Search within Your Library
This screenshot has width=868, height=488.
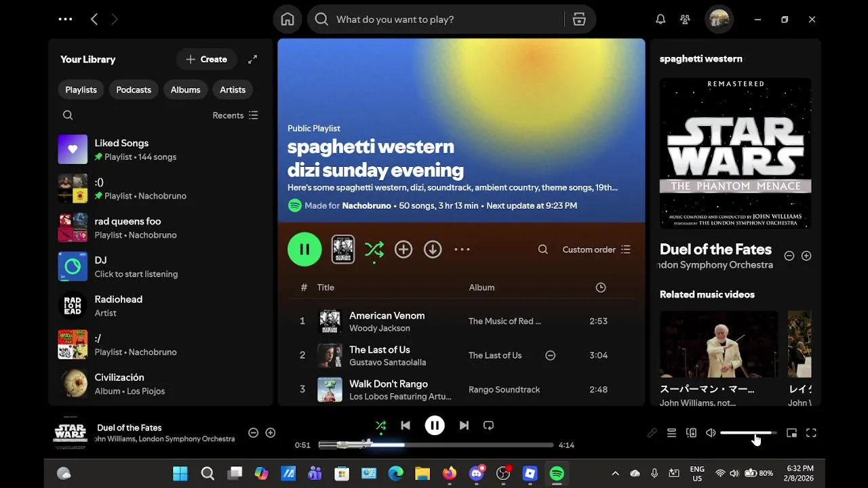point(68,115)
